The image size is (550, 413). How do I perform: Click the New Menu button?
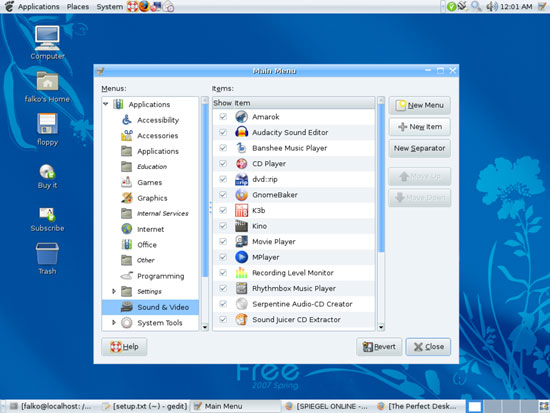[x=420, y=105]
